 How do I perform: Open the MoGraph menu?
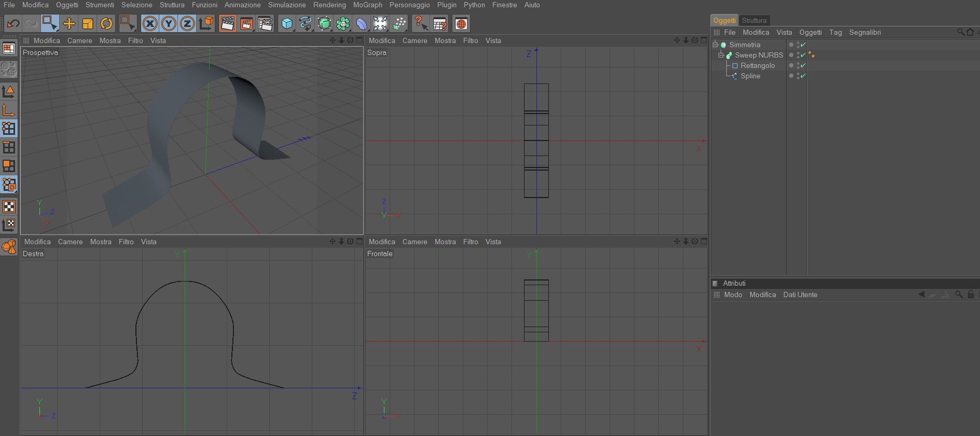pos(368,5)
